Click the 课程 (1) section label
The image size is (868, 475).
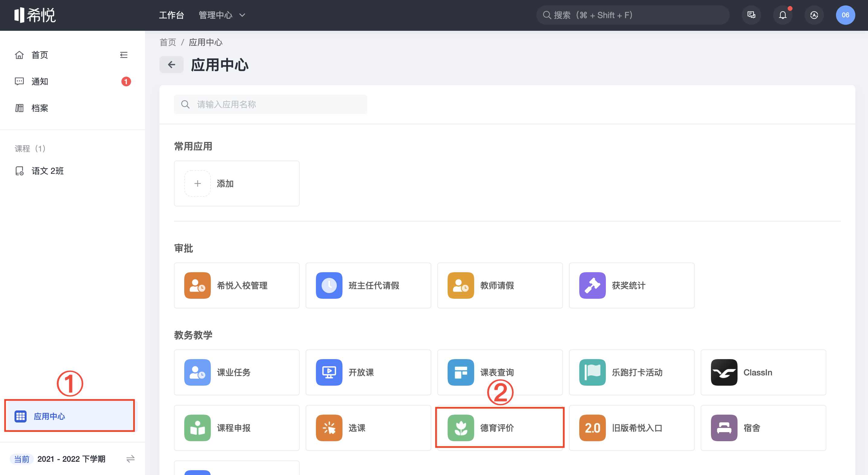(x=30, y=148)
